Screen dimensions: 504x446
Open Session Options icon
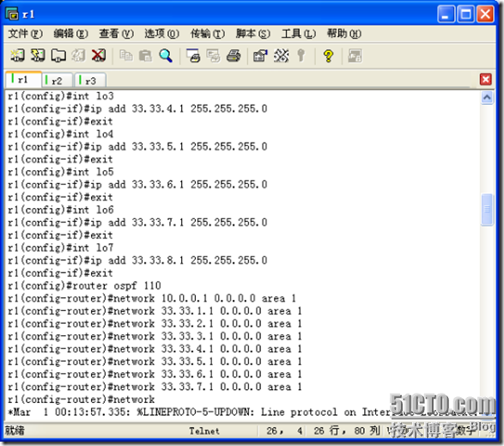(261, 56)
